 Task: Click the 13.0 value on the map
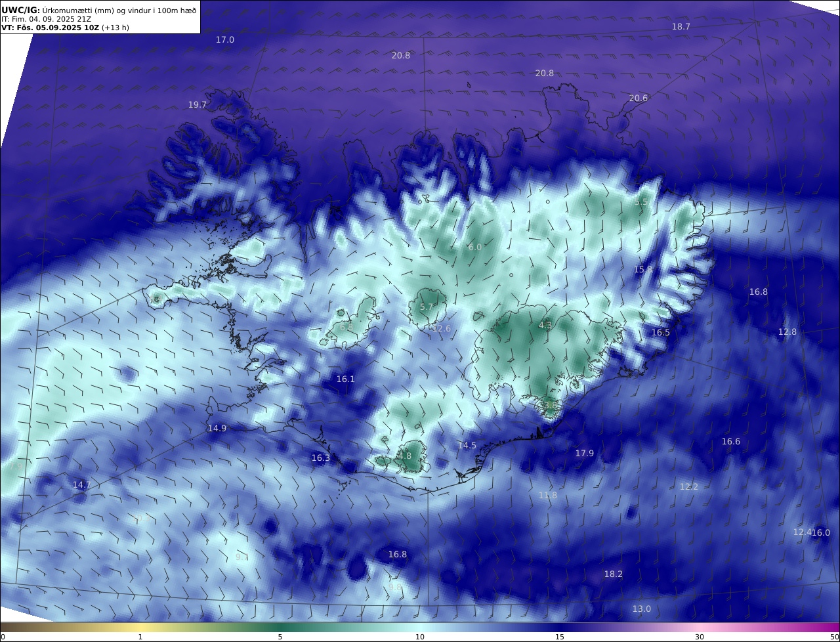(642, 609)
